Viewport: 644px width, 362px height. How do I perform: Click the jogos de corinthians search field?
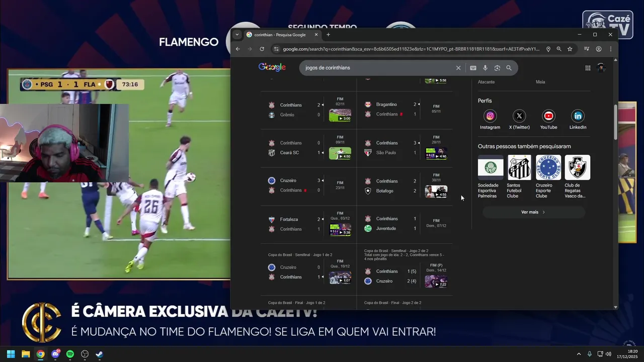(377, 68)
